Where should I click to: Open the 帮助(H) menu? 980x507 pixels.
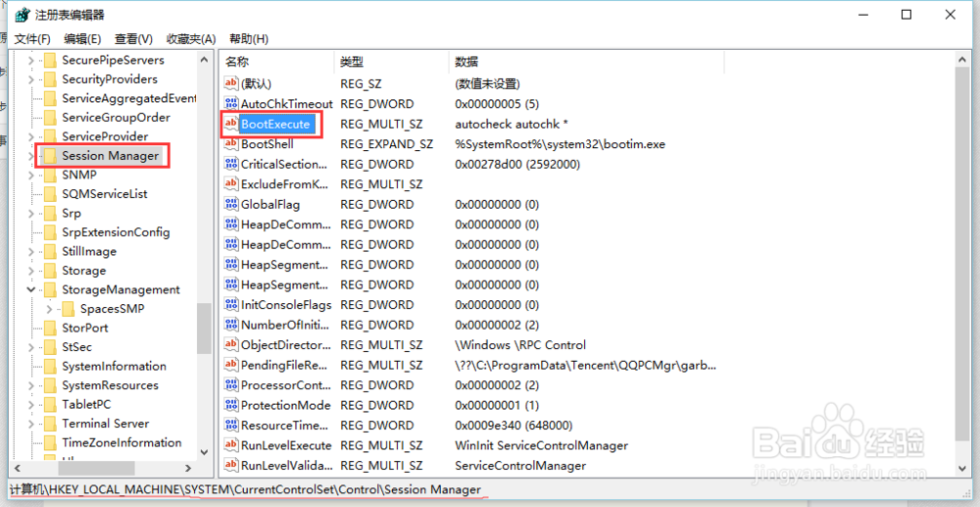click(x=249, y=39)
